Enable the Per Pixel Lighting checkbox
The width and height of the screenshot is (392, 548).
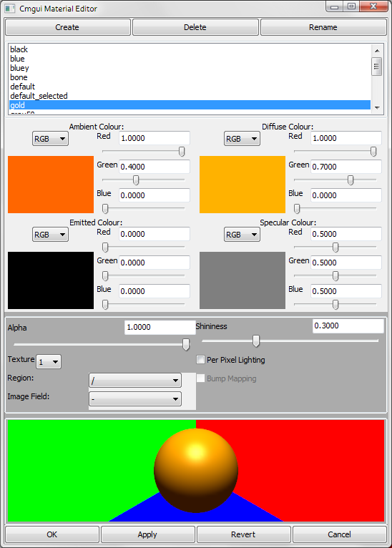pyautogui.click(x=200, y=360)
